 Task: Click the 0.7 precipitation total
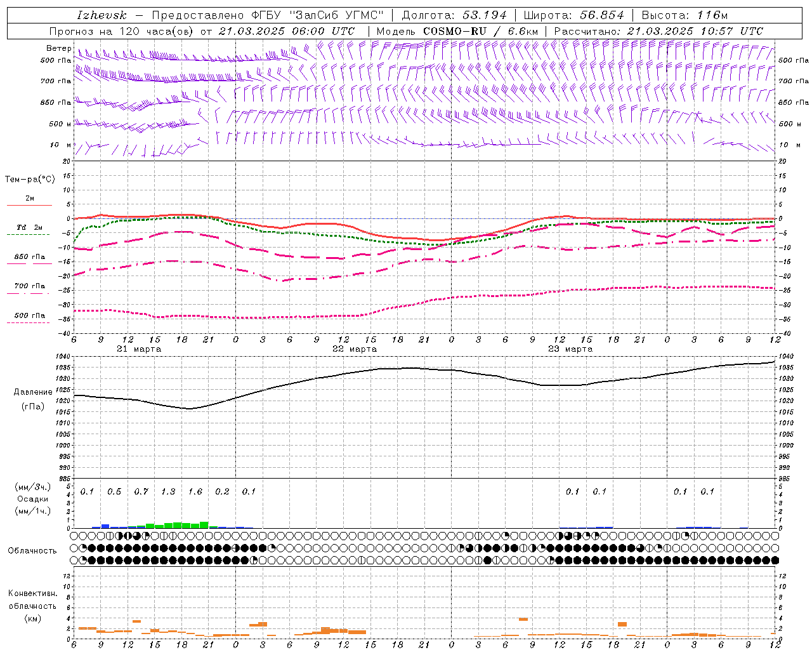coord(141,492)
